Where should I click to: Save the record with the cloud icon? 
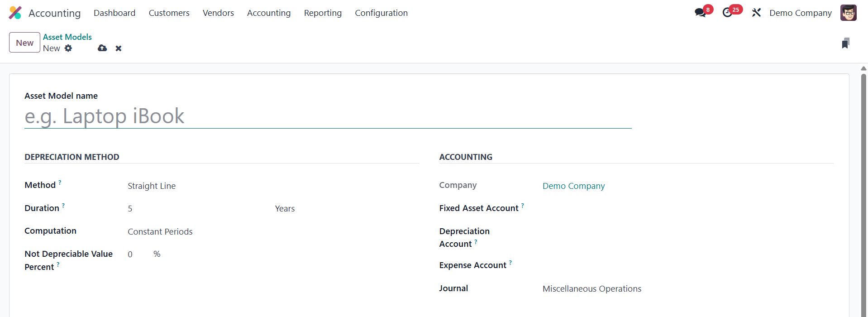102,48
